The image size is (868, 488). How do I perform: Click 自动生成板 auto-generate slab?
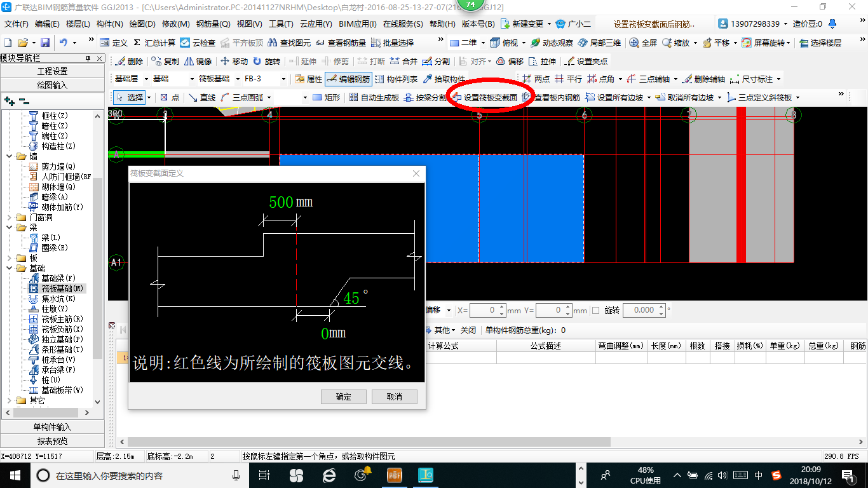pos(374,97)
